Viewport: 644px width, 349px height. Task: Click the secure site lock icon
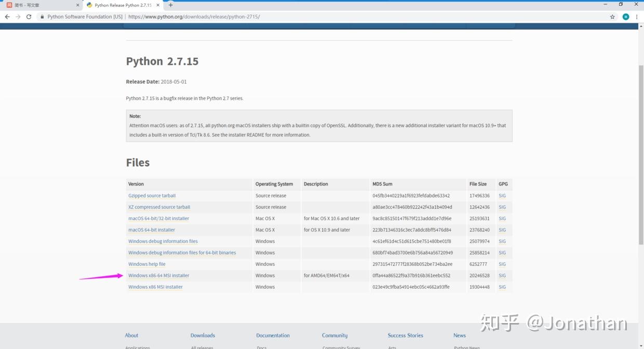click(x=42, y=17)
